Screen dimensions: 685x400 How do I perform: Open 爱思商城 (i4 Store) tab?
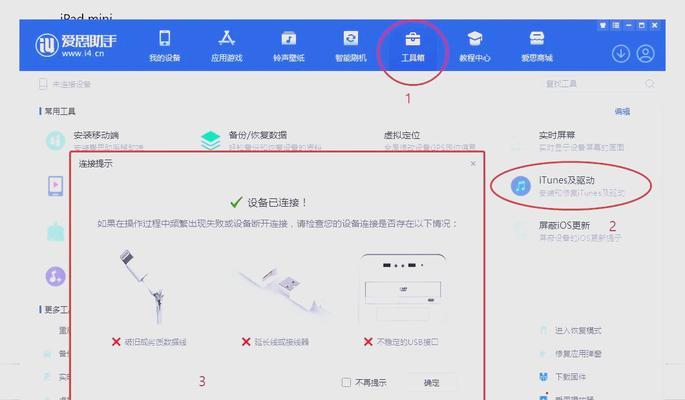pyautogui.click(x=537, y=46)
